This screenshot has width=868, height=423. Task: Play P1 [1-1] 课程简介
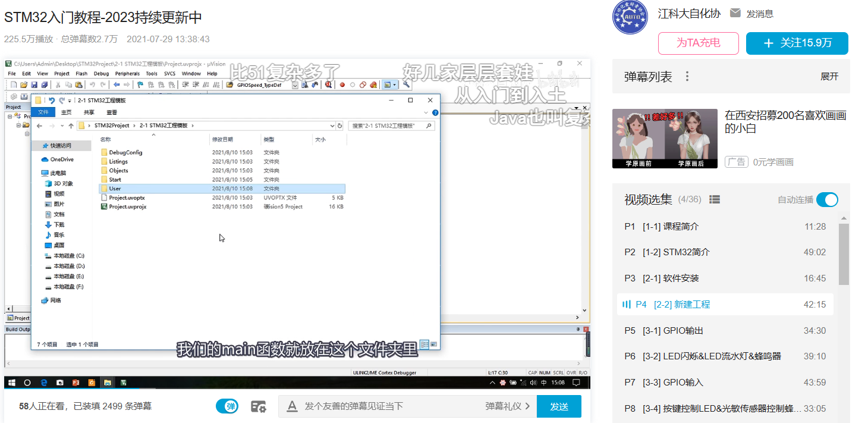pyautogui.click(x=725, y=227)
